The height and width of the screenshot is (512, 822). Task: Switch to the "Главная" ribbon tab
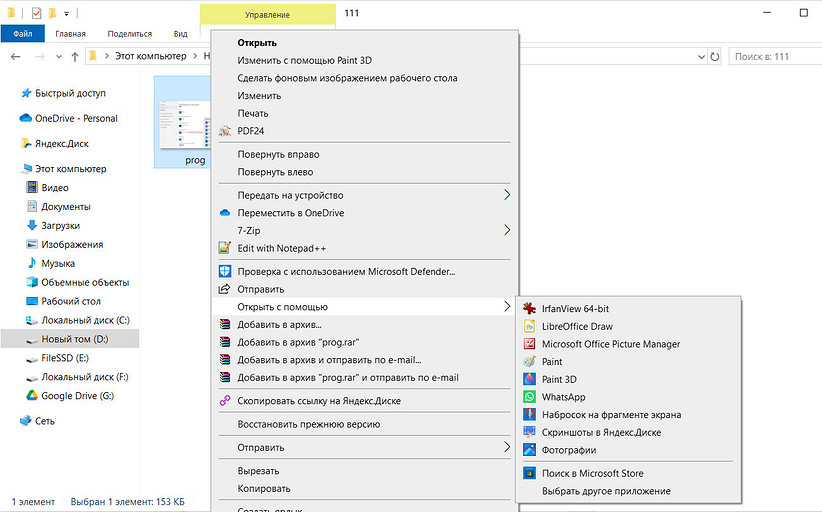tap(70, 33)
